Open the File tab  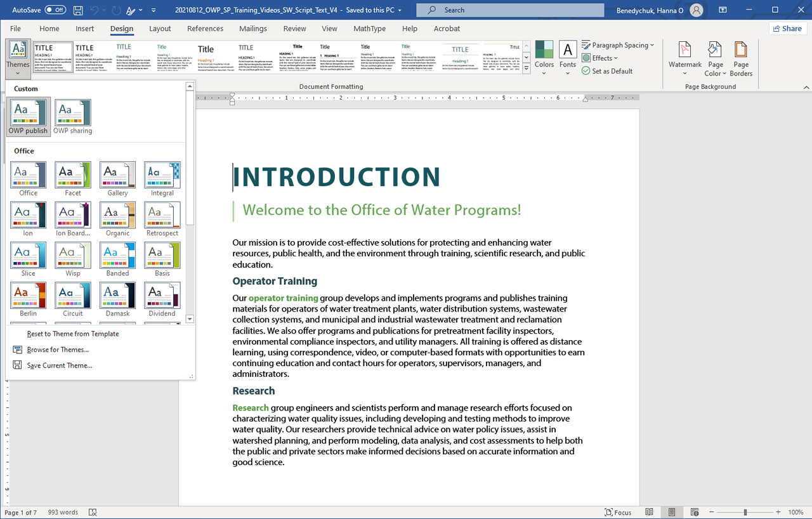point(15,29)
